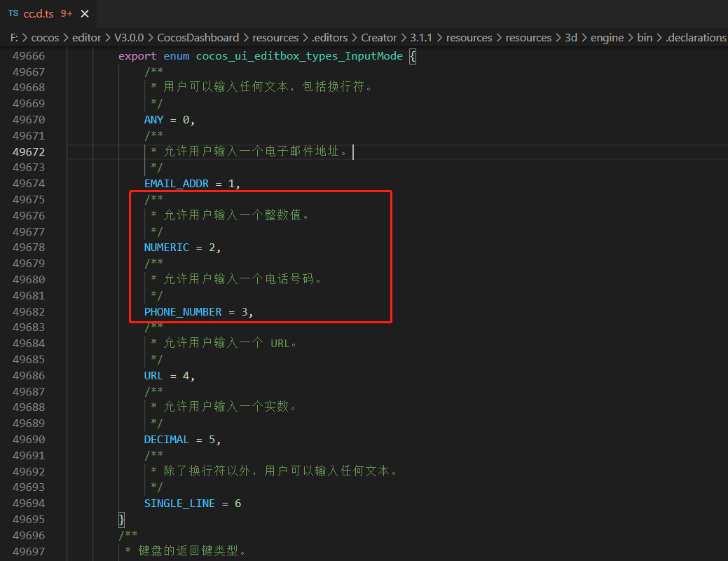Click the comment '允许用户输入一个整数值'

pos(233,215)
